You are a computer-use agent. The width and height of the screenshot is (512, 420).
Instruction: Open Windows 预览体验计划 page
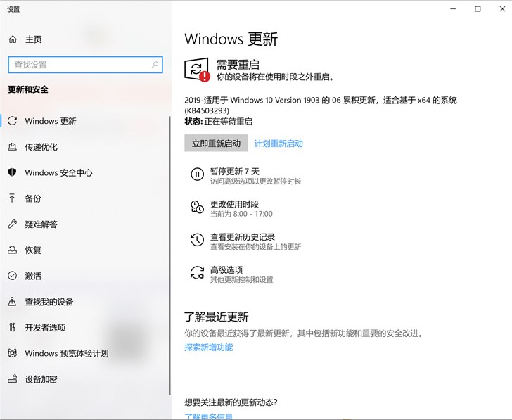(x=85, y=353)
